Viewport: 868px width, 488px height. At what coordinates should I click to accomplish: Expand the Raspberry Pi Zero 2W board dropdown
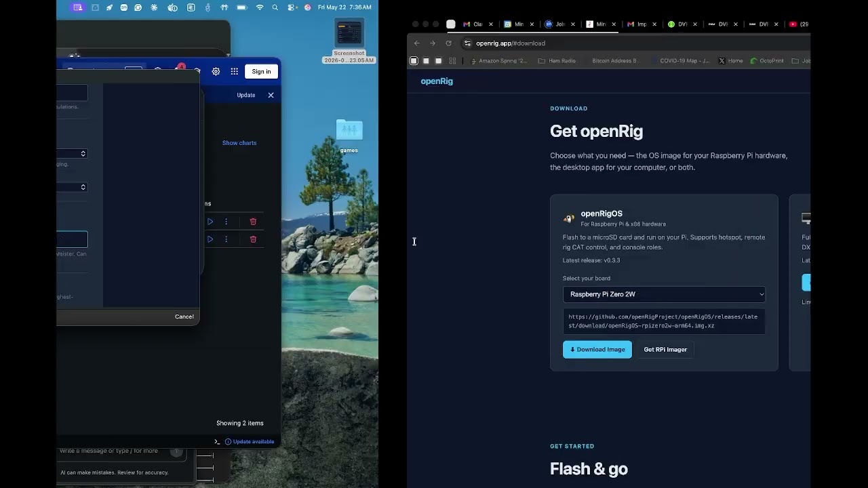point(664,294)
